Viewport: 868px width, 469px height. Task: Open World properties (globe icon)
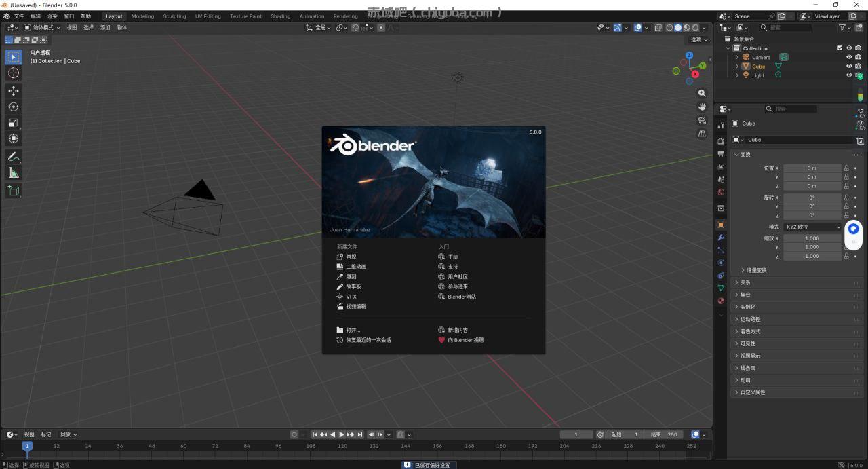[721, 192]
